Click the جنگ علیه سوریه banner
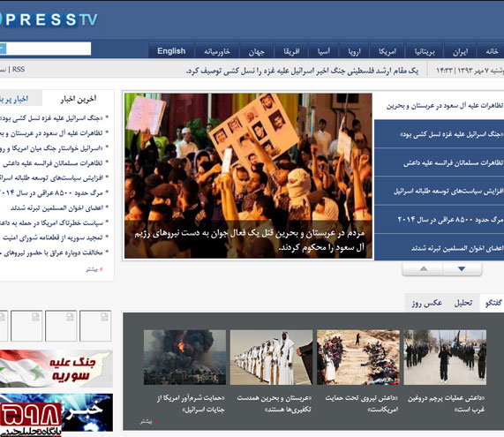 [x=56, y=368]
